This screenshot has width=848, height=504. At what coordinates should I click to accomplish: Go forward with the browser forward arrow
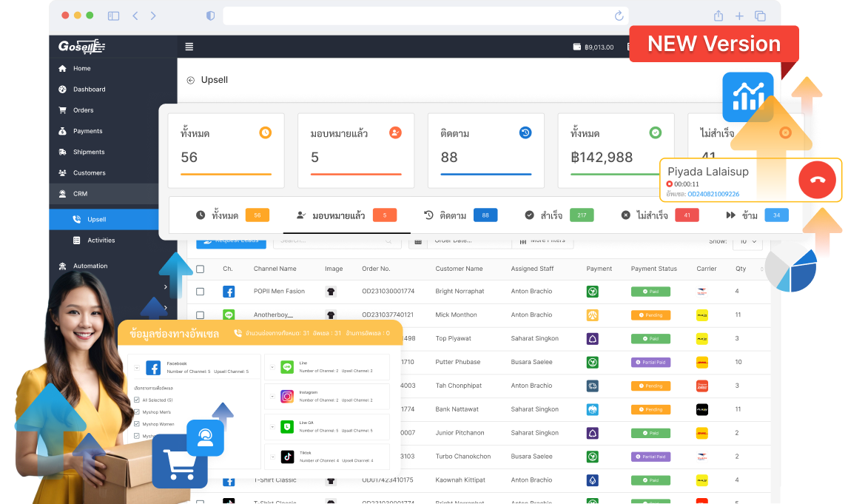154,16
